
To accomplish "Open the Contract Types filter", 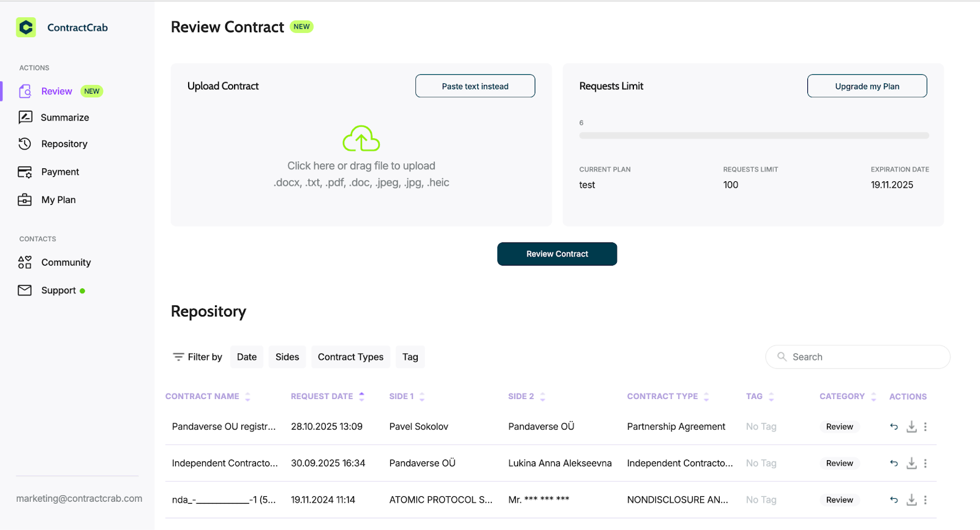I will click(350, 357).
